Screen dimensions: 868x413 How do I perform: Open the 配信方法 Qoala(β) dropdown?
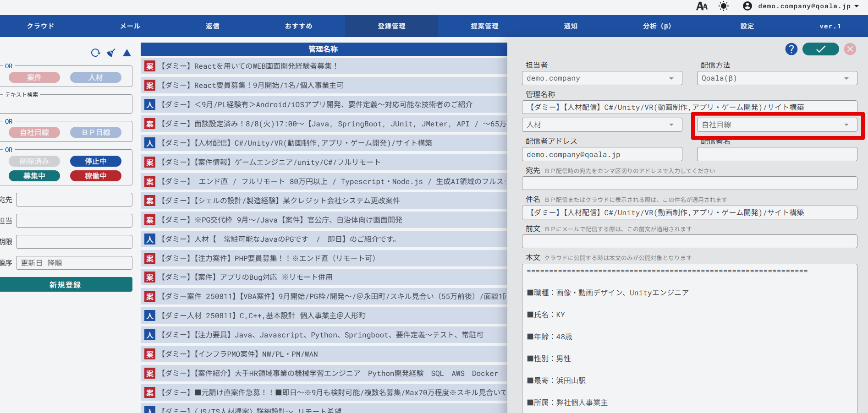pos(776,78)
